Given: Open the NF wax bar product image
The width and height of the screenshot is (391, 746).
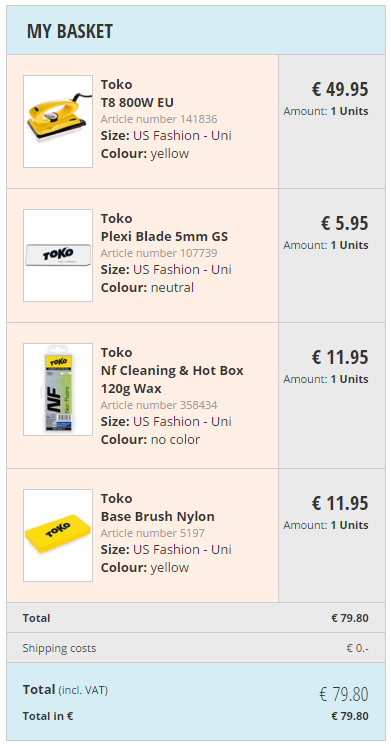Looking at the screenshot, I should coord(58,390).
